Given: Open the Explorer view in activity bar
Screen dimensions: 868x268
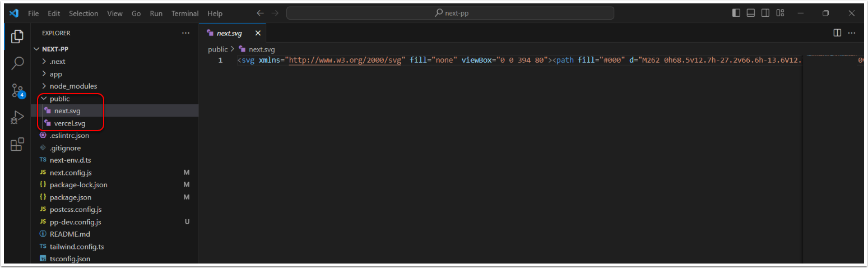Looking at the screenshot, I should click(x=17, y=37).
